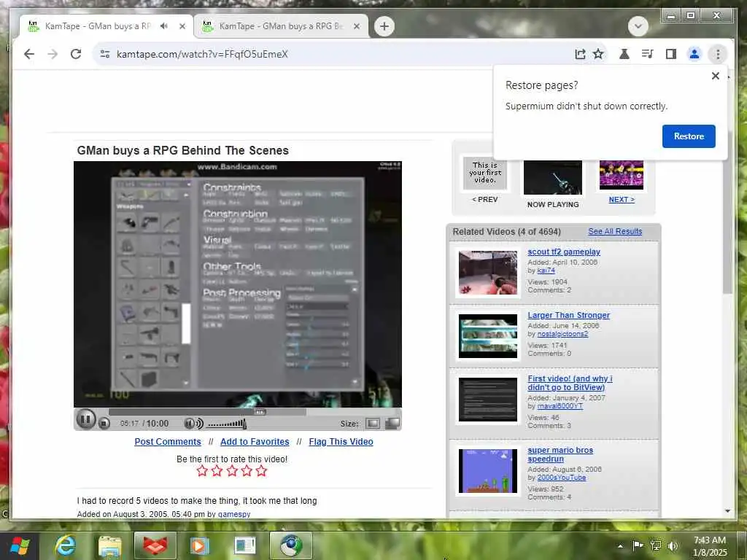Reload the KamTape page
Image resolution: width=747 pixels, height=560 pixels.
click(76, 54)
